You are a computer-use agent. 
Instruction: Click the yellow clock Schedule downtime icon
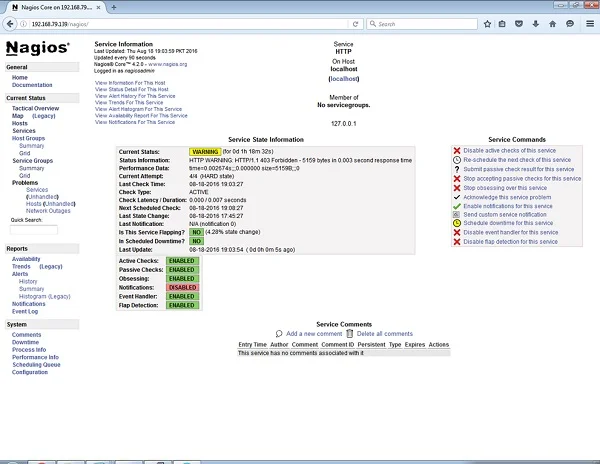click(x=457, y=223)
